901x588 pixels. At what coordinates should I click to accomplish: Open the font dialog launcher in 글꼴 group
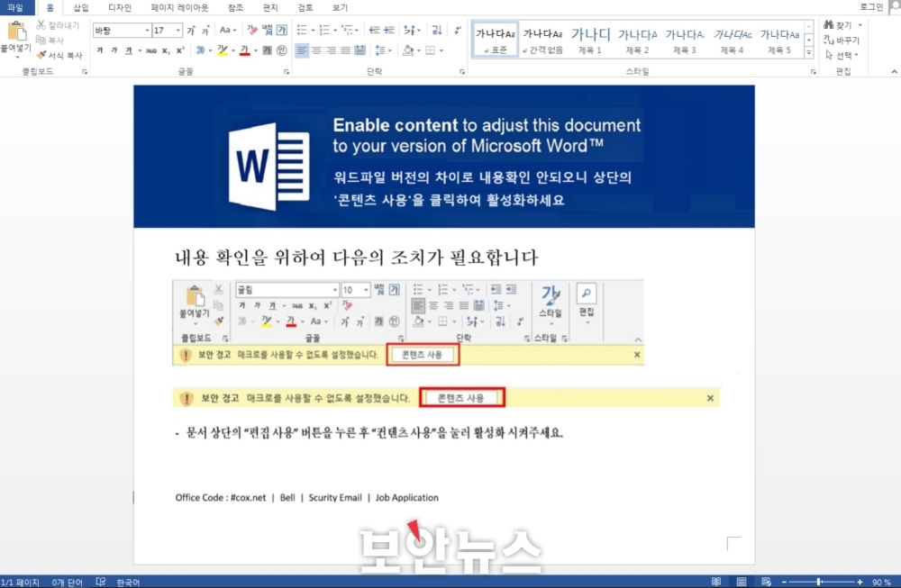287,72
